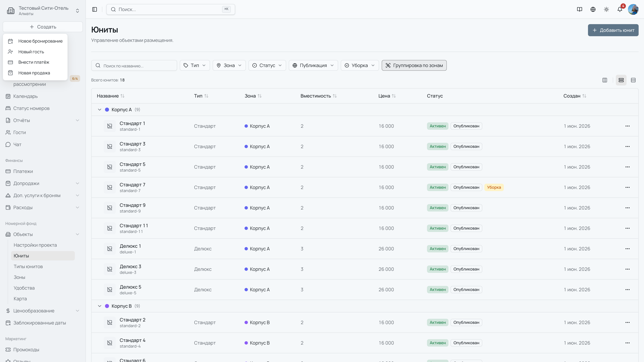Open row actions for Делюкс 3
644x362 pixels.
628,269
